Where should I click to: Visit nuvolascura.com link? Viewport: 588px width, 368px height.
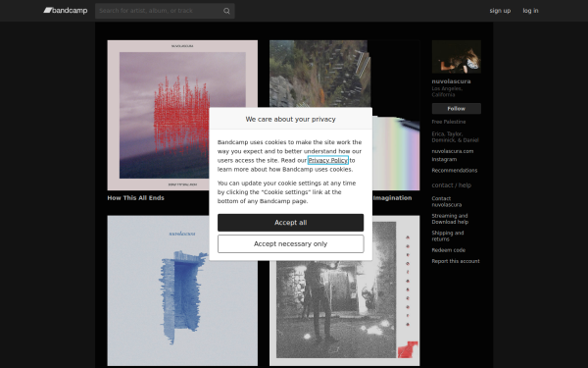point(452,151)
